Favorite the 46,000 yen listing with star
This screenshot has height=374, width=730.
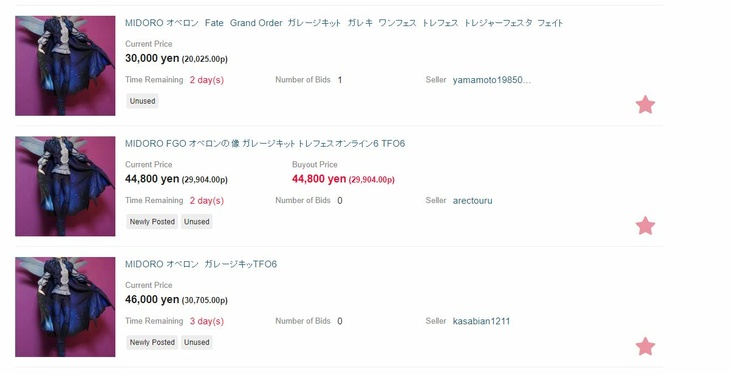pyautogui.click(x=645, y=347)
